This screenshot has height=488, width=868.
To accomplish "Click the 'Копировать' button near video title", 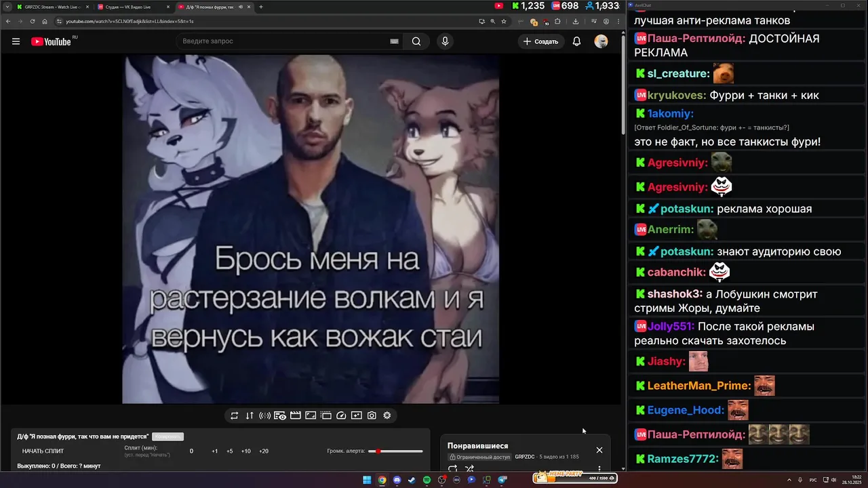I will [167, 436].
